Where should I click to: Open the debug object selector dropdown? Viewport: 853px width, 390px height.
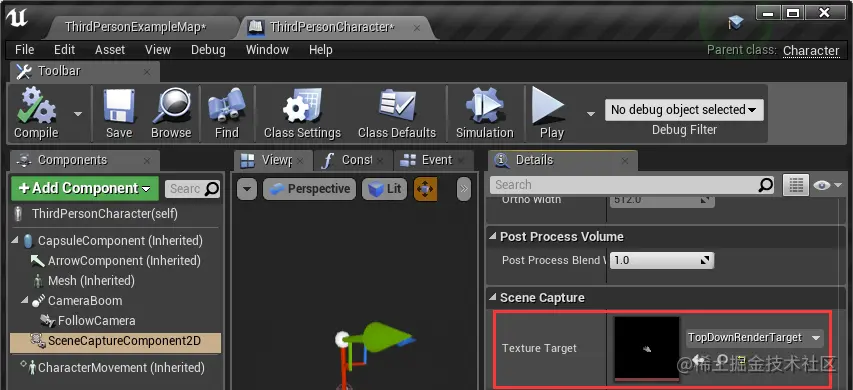coord(684,110)
